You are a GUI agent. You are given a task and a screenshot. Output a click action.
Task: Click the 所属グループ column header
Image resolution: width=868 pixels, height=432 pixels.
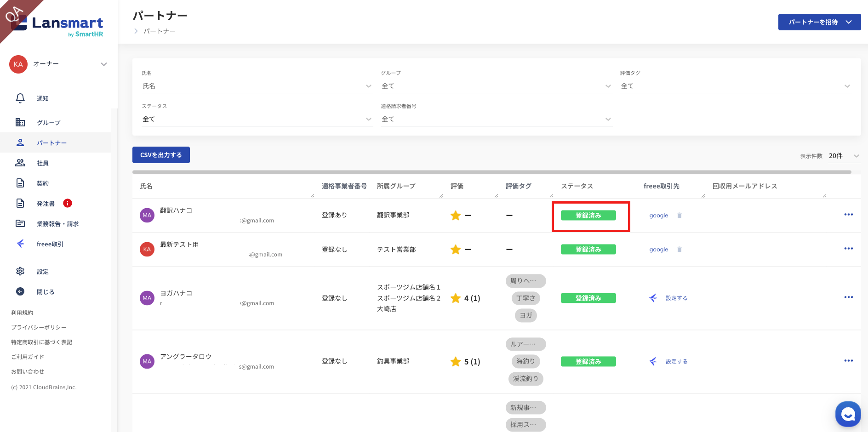pos(396,186)
